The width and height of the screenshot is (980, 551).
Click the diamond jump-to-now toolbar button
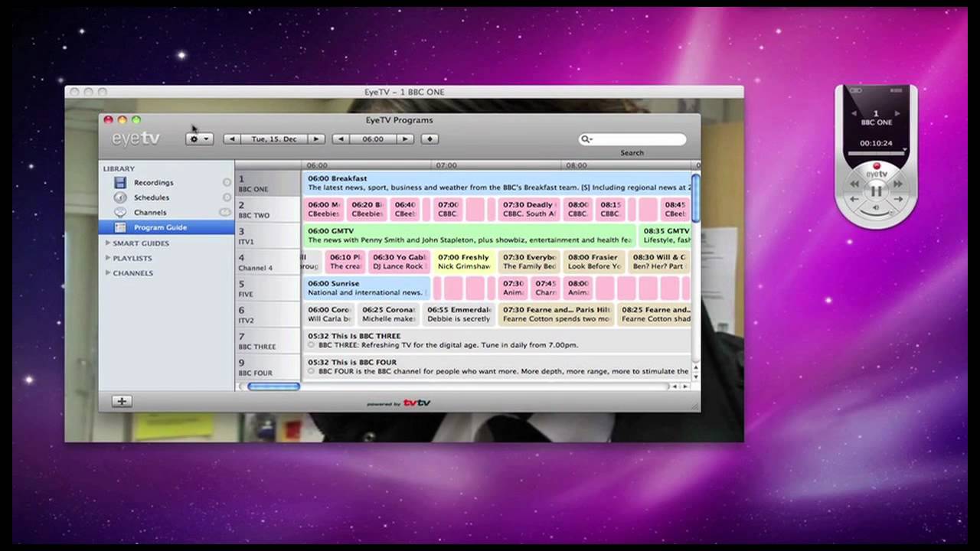click(430, 139)
